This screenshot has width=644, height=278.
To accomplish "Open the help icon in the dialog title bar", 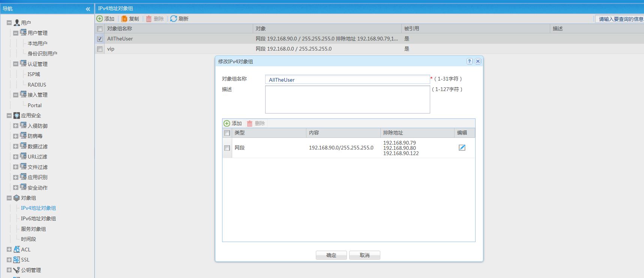I will click(x=470, y=61).
